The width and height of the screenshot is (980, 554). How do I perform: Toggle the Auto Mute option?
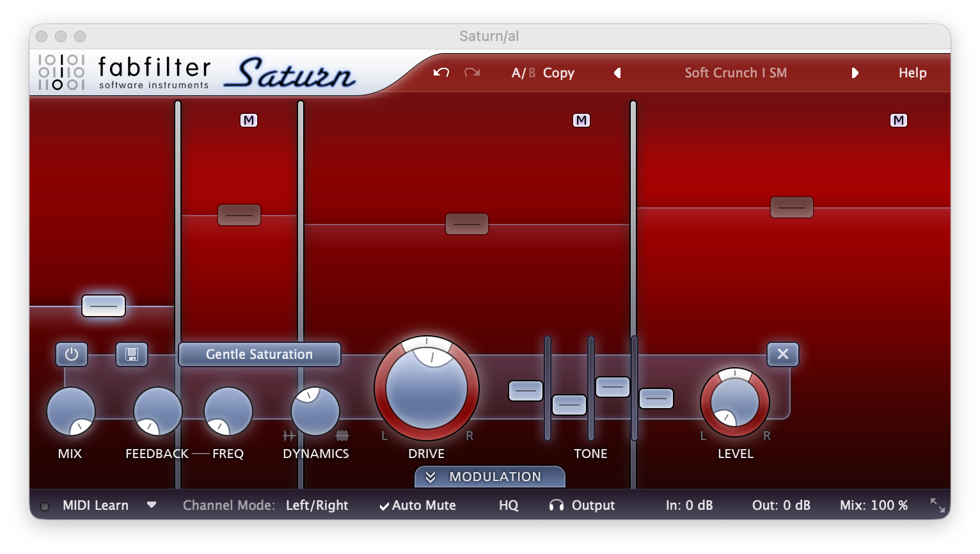418,505
